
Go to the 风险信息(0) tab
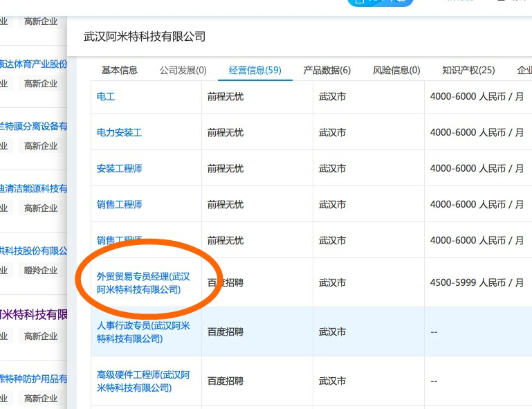pos(396,71)
